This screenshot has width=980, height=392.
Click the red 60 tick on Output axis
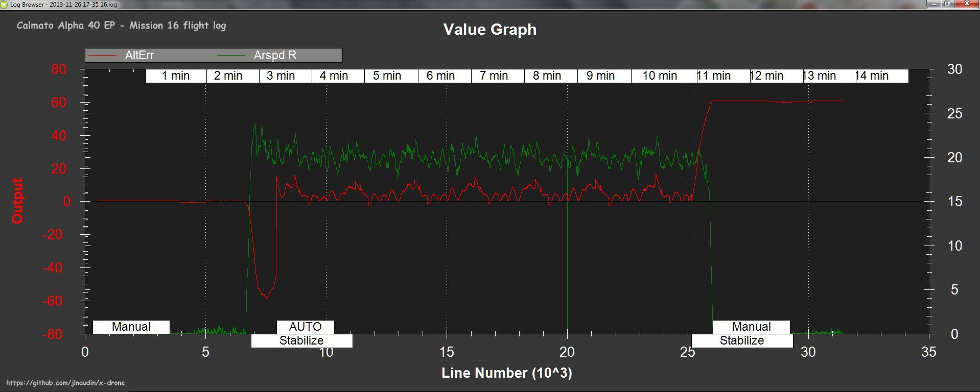pyautogui.click(x=59, y=103)
